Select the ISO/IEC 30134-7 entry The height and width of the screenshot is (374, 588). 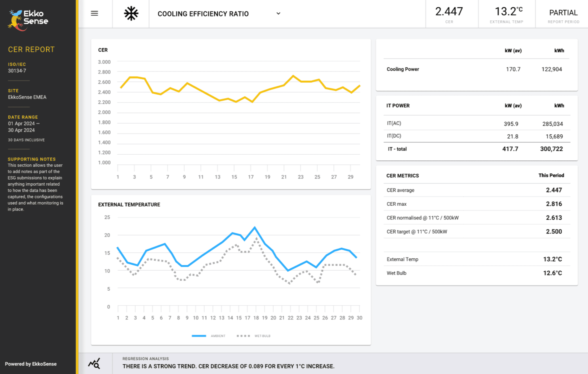tap(17, 68)
